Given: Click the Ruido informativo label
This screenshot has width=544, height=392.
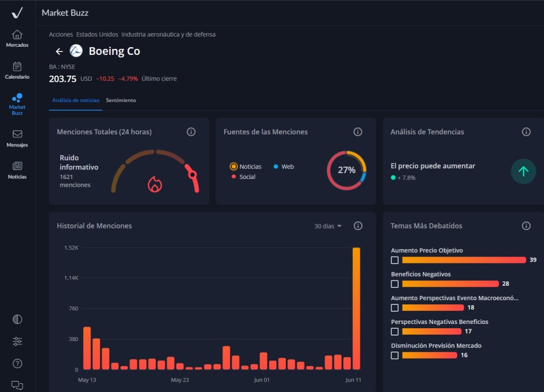Looking at the screenshot, I should (x=79, y=163).
